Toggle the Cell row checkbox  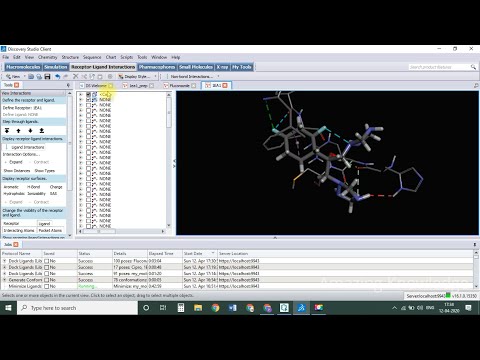(x=88, y=94)
